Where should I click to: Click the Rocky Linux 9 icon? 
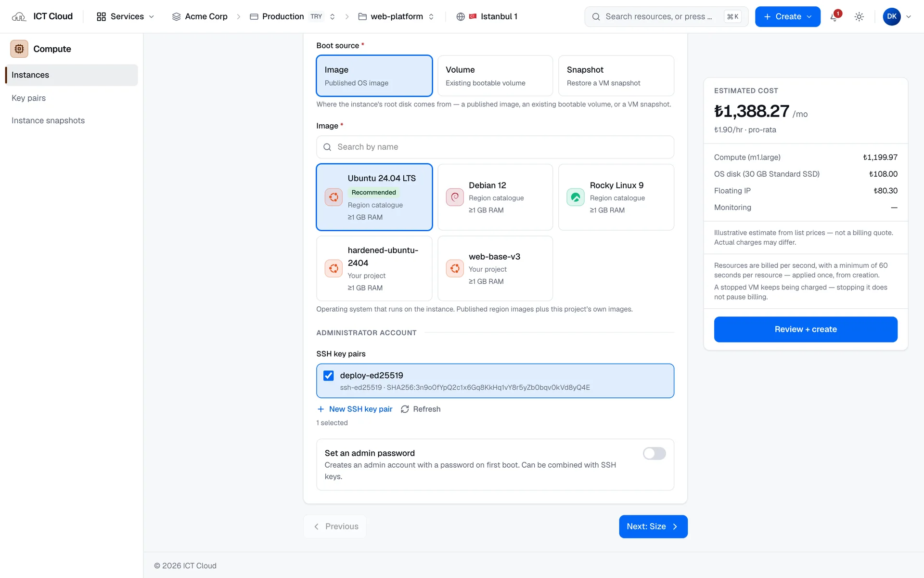coord(576,197)
